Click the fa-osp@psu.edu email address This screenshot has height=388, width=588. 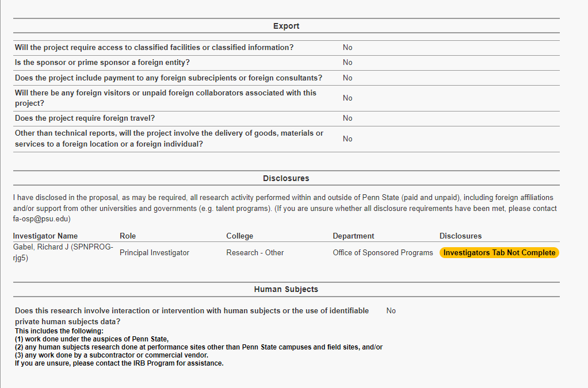pyautogui.click(x=41, y=219)
